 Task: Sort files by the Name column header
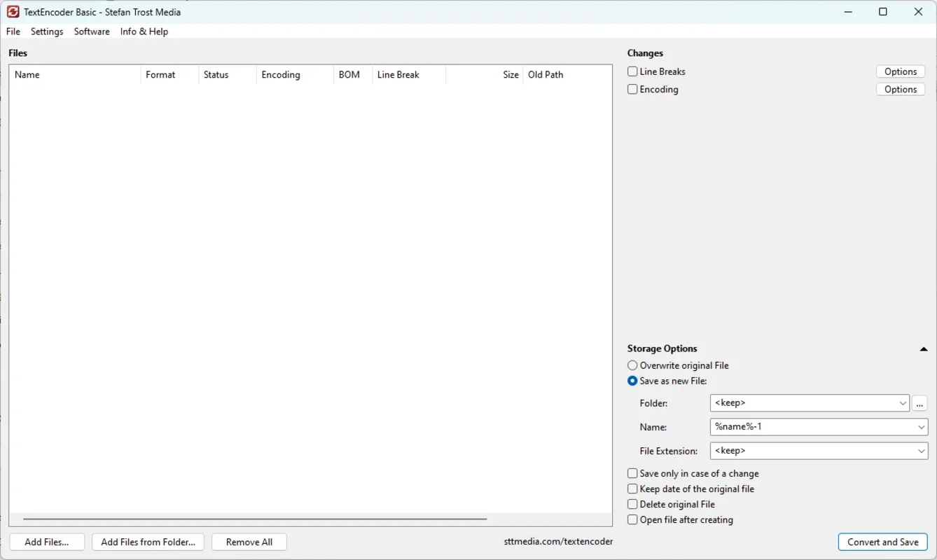coord(75,75)
